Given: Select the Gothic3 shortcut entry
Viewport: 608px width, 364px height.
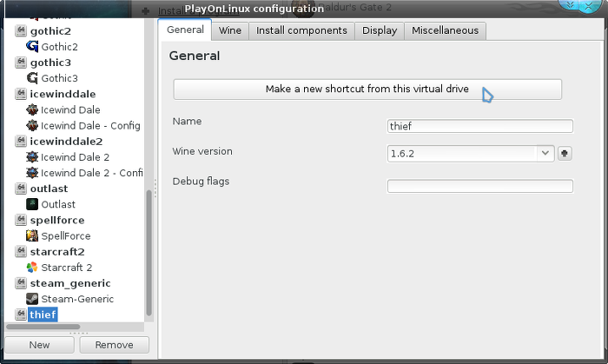Looking at the screenshot, I should pos(59,78).
